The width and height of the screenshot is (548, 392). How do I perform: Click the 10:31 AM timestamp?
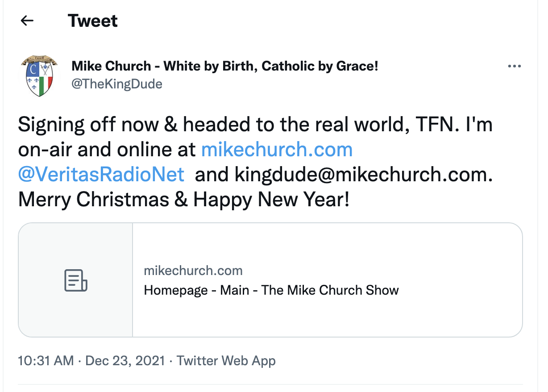(x=46, y=361)
